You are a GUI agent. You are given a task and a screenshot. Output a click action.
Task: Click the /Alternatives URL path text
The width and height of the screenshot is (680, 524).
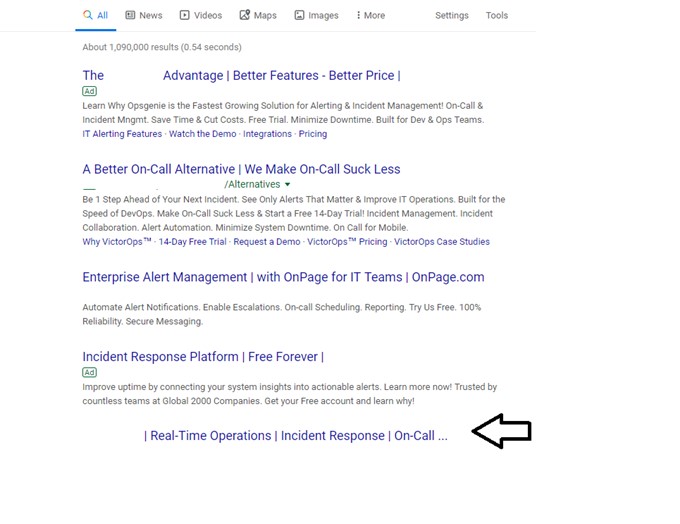coord(252,184)
